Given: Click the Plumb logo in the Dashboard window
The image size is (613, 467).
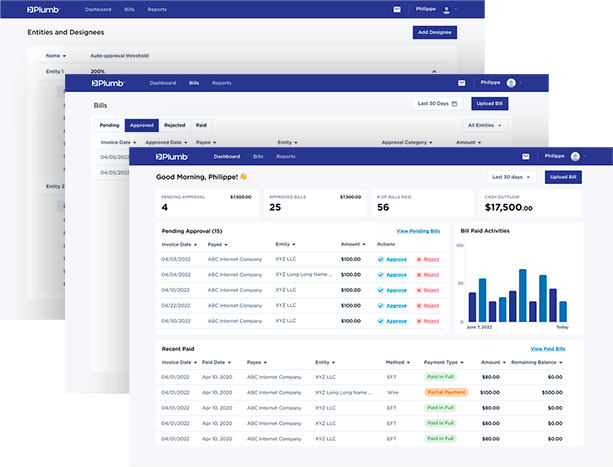Looking at the screenshot, I should (174, 157).
